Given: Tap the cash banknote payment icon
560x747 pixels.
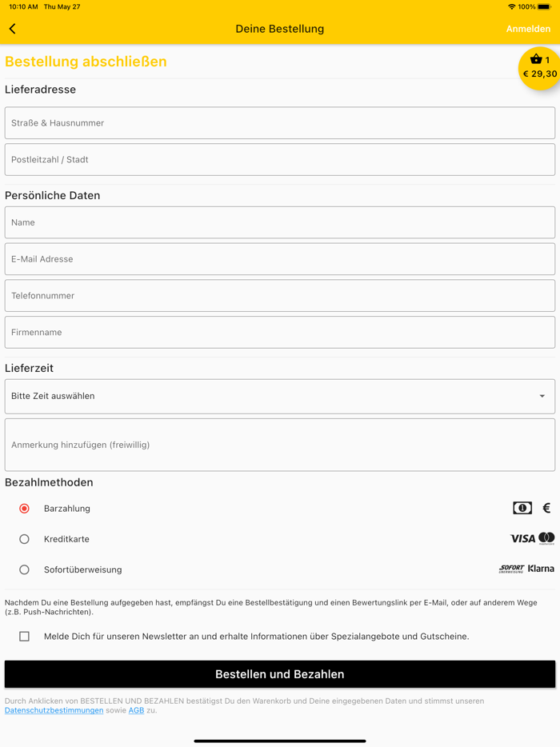Looking at the screenshot, I should (522, 508).
